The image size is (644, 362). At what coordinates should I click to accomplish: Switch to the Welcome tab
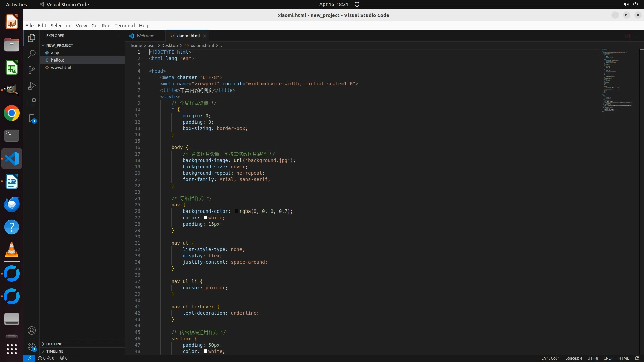[145, 36]
